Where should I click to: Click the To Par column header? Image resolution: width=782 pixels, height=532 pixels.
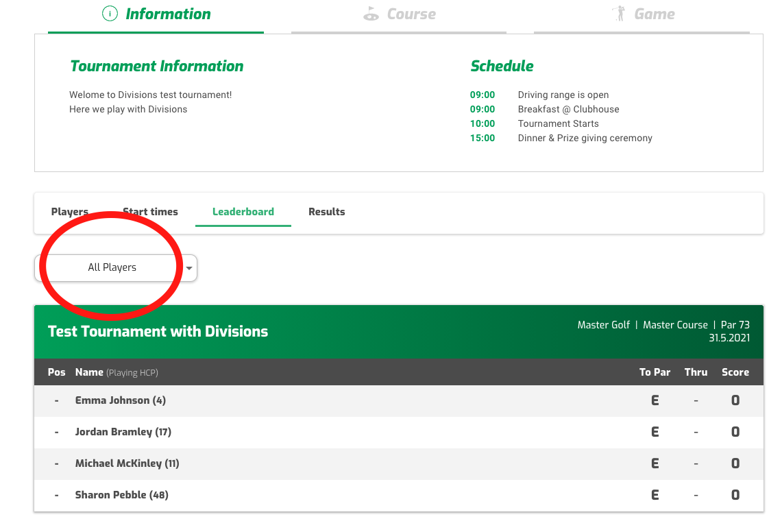click(655, 372)
